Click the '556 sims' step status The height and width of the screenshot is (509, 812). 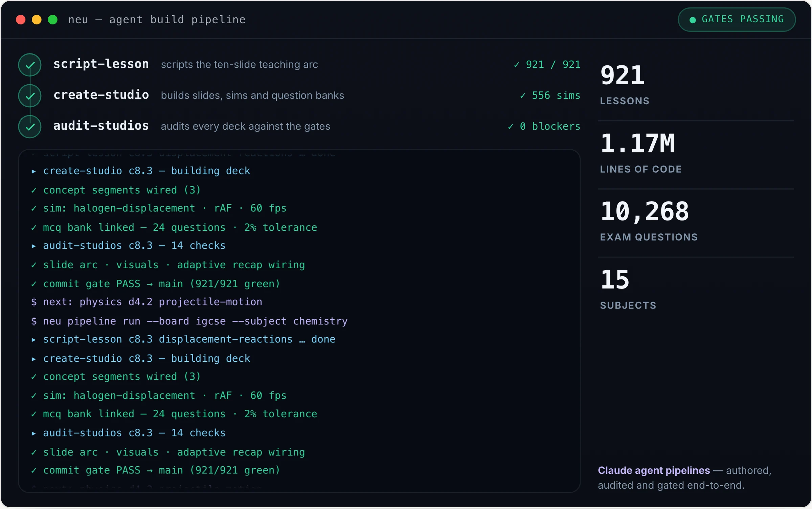click(550, 96)
